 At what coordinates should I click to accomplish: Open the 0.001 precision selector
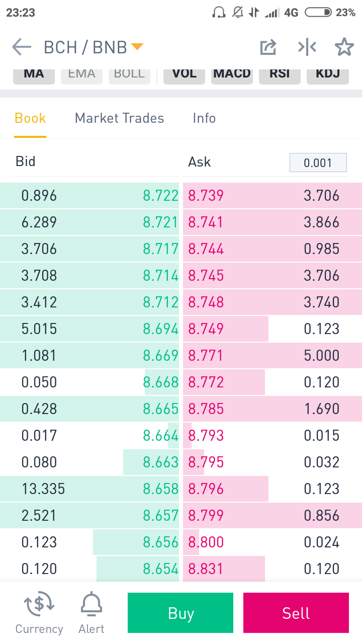click(x=318, y=163)
